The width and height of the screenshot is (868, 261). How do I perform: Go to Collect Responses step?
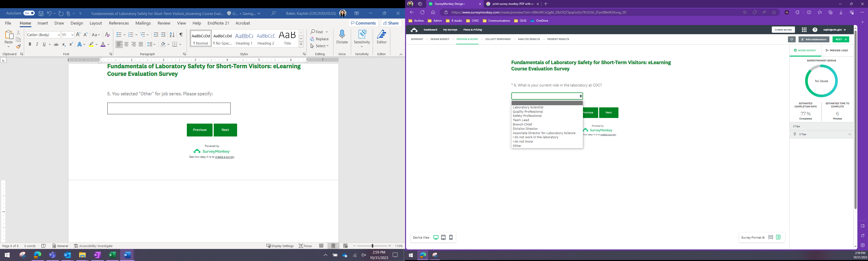[x=498, y=39]
